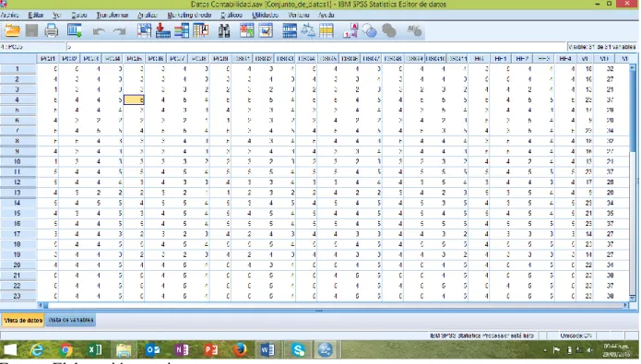This screenshot has width=641, height=364.
Task: Open Select cases toolbar icon
Action: click(x=326, y=30)
